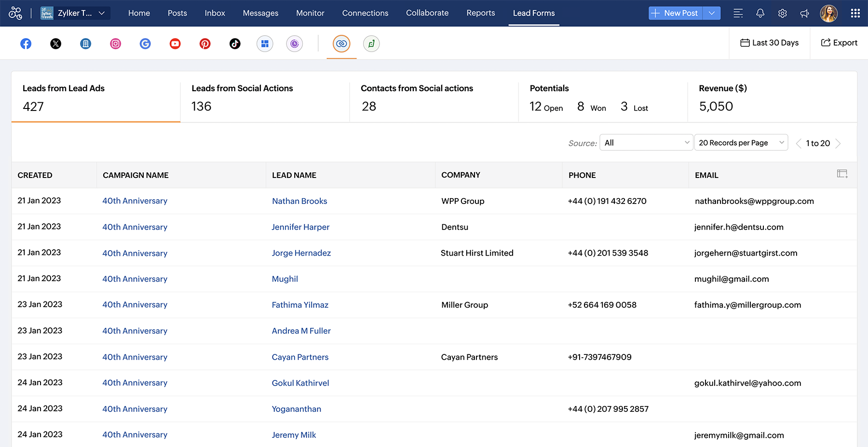Click the COMPANY column header
The width and height of the screenshot is (868, 447).
(x=461, y=175)
